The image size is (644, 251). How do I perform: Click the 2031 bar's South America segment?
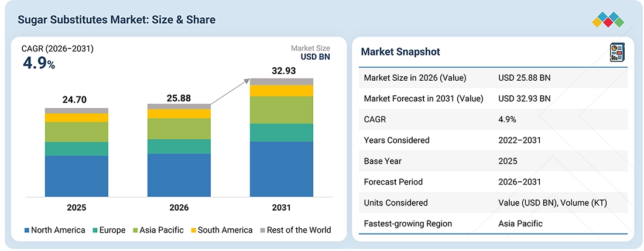click(x=282, y=91)
